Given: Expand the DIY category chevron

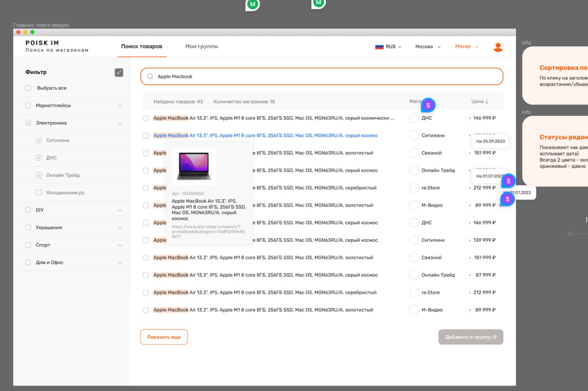Looking at the screenshot, I should (x=120, y=210).
